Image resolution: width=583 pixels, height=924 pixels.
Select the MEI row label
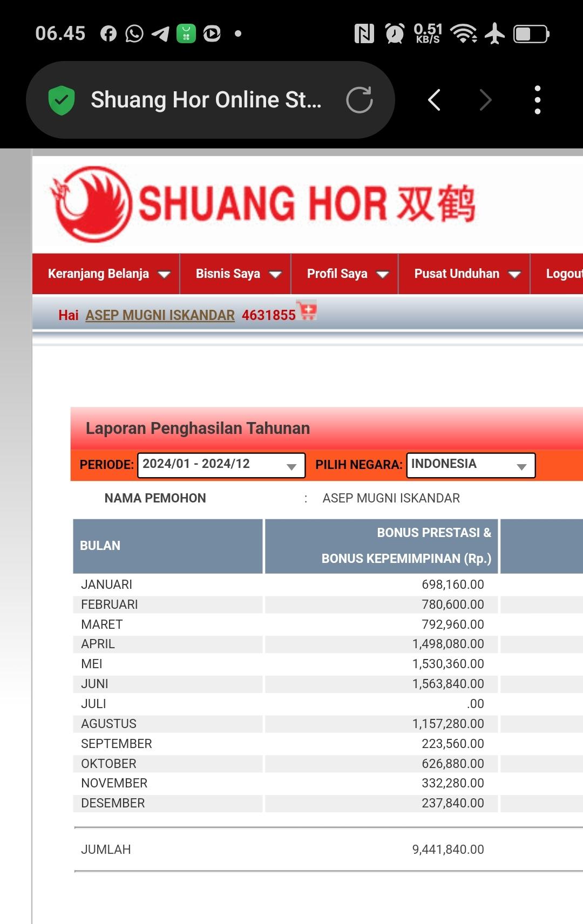tap(91, 664)
